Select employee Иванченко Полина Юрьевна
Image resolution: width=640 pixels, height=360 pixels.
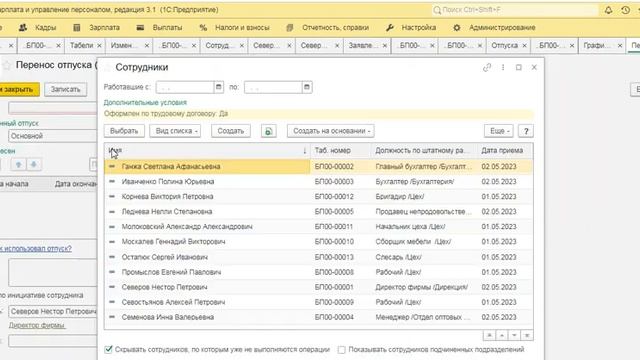click(x=318, y=182)
